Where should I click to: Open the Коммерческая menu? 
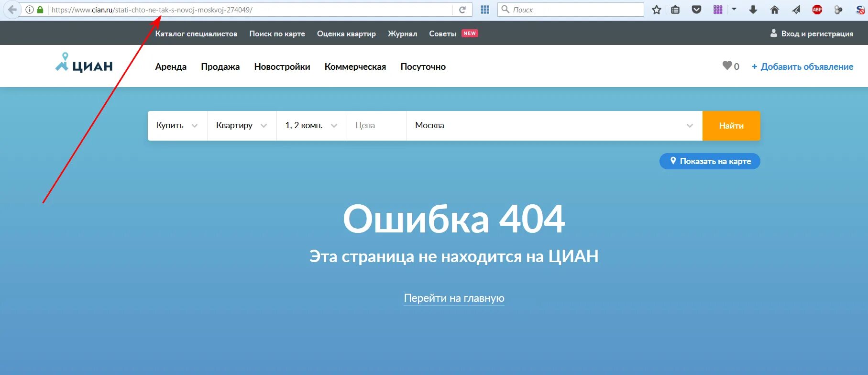pos(355,66)
